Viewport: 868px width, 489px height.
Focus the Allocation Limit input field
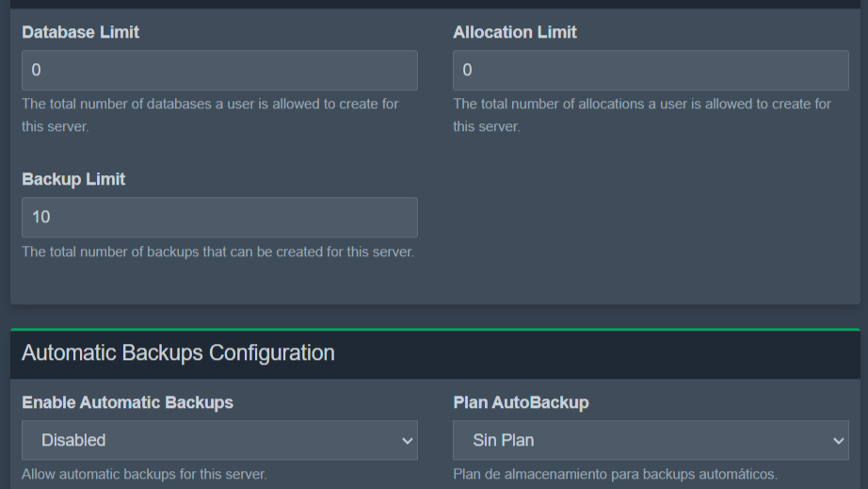tap(651, 71)
